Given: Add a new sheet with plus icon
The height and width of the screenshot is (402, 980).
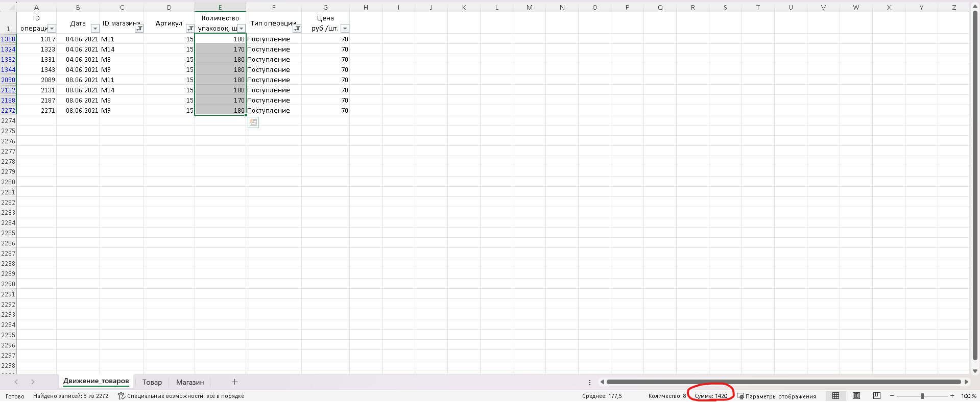Looking at the screenshot, I should 234,382.
